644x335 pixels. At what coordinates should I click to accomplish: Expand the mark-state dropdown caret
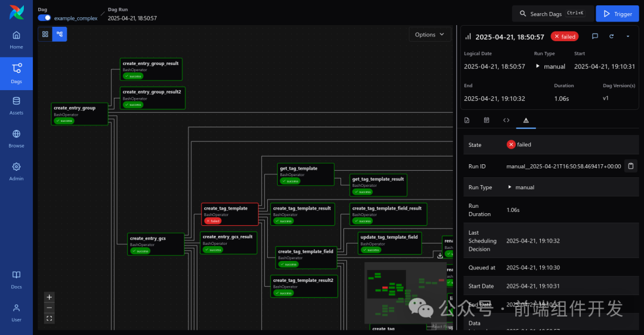(627, 36)
